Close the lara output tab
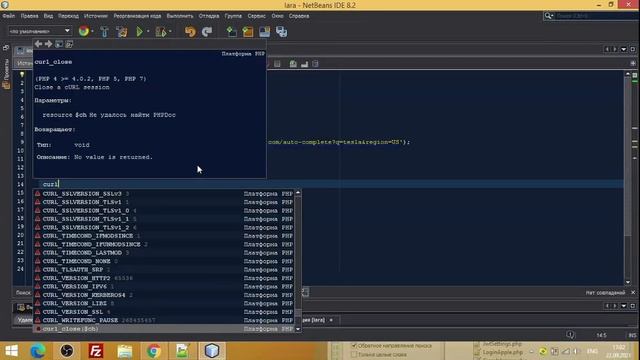The width and height of the screenshot is (640, 360). pos(331,320)
